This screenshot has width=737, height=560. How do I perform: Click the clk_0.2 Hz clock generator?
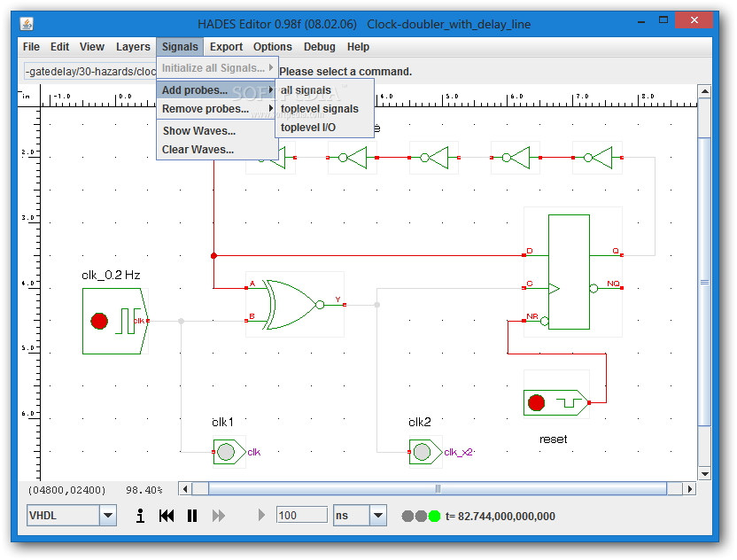click(116, 321)
